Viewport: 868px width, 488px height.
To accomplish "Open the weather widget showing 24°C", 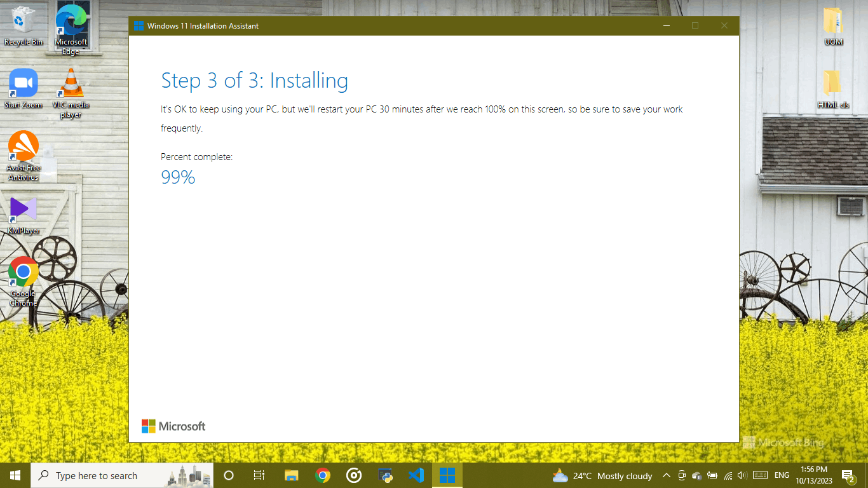I will click(x=602, y=475).
